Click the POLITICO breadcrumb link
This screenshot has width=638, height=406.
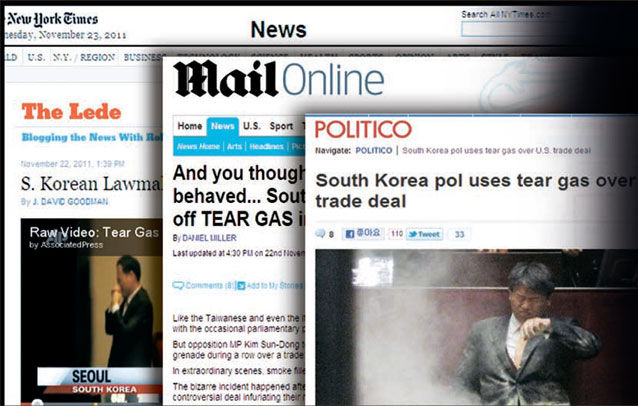tap(374, 151)
